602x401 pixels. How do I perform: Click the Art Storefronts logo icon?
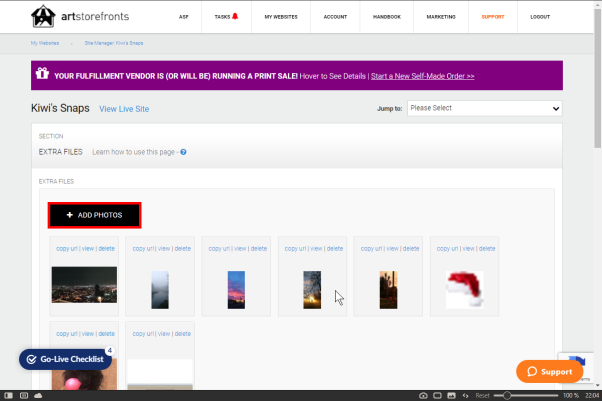pyautogui.click(x=43, y=16)
